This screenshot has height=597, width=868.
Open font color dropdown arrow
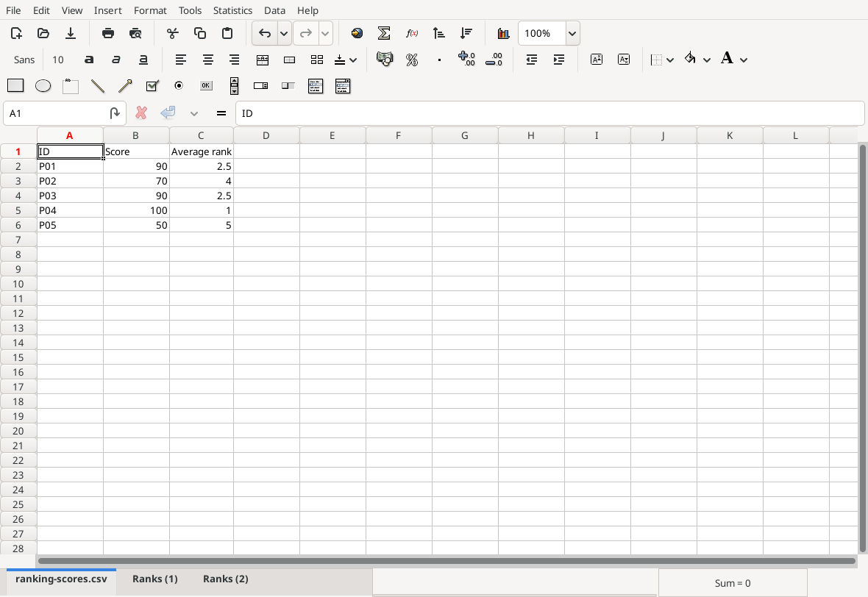[x=744, y=60]
